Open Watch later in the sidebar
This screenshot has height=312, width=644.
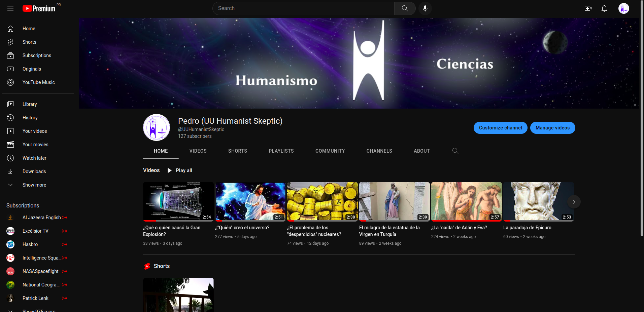pyautogui.click(x=34, y=158)
